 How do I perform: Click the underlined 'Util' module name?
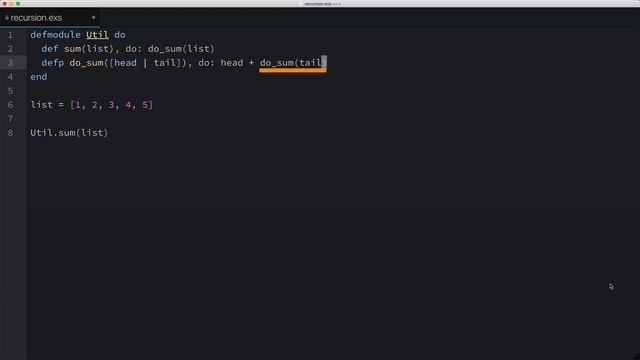click(x=97, y=35)
